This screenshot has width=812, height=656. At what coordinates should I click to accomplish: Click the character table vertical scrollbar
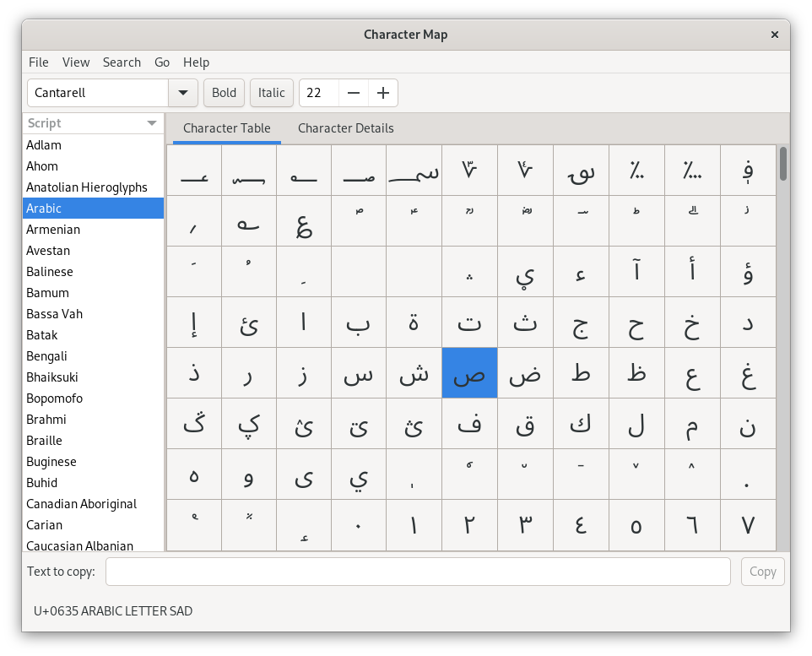(x=782, y=164)
